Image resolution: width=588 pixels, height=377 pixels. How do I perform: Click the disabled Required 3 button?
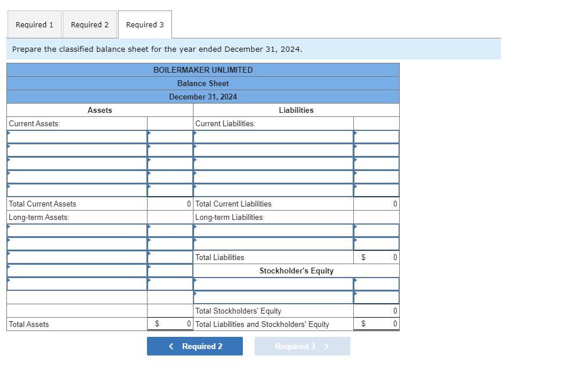302,346
